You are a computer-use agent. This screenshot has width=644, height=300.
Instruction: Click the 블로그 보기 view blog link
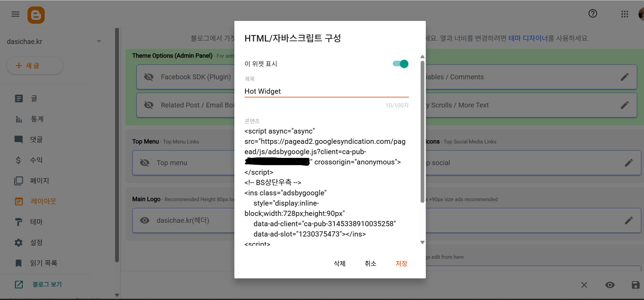(47, 284)
